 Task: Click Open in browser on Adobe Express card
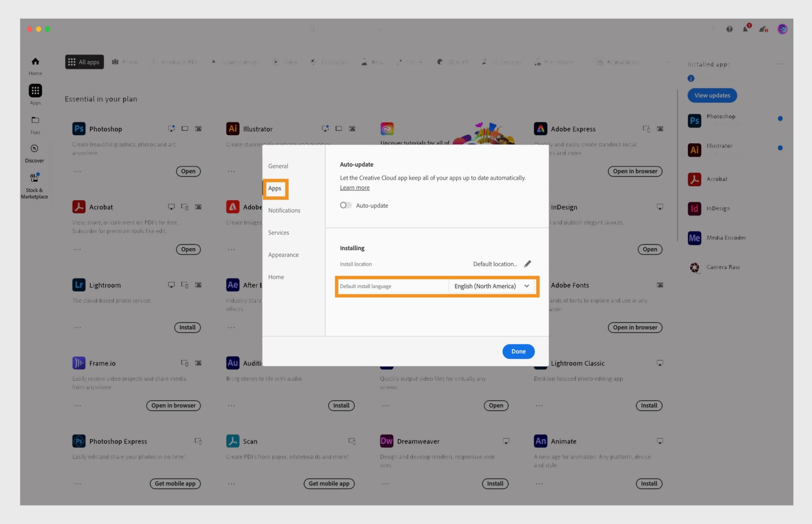tap(635, 172)
